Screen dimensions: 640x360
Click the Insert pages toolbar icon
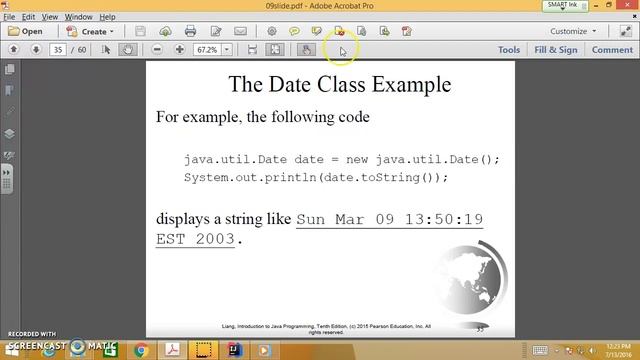tap(384, 31)
